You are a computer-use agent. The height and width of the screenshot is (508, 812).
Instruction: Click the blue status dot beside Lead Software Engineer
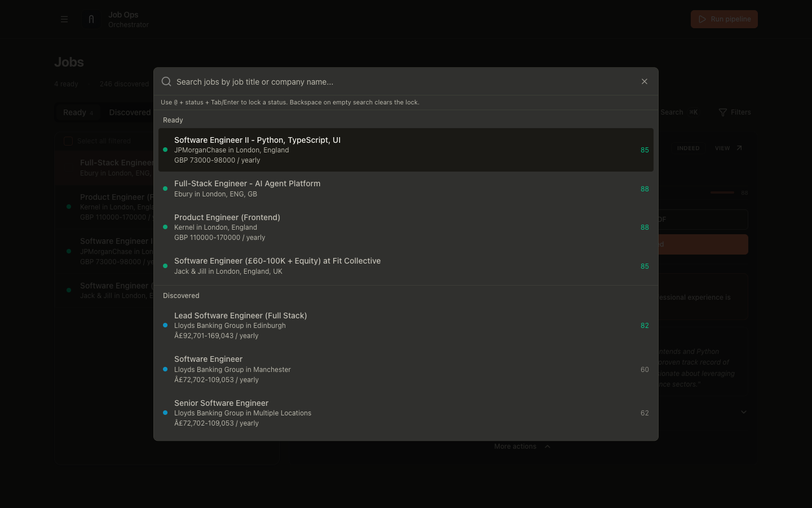coord(165,326)
